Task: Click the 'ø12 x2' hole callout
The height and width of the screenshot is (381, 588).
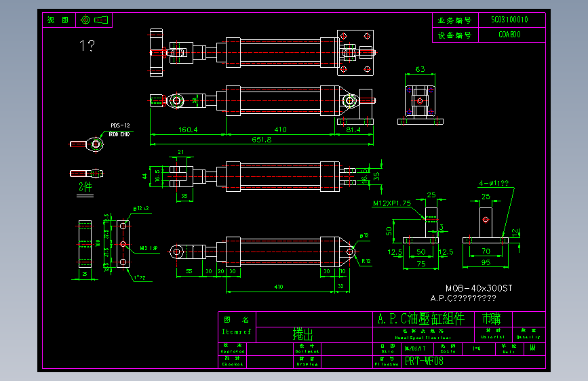Action: [x=141, y=208]
